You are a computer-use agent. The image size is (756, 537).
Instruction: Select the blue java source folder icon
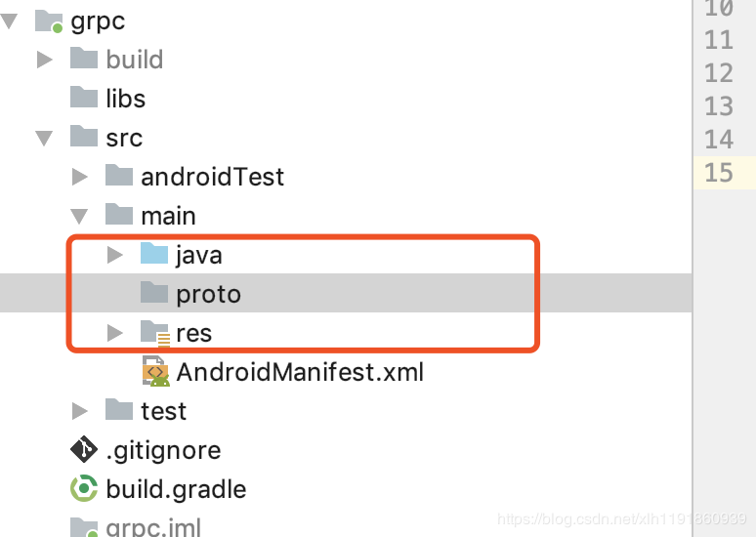[x=153, y=254]
